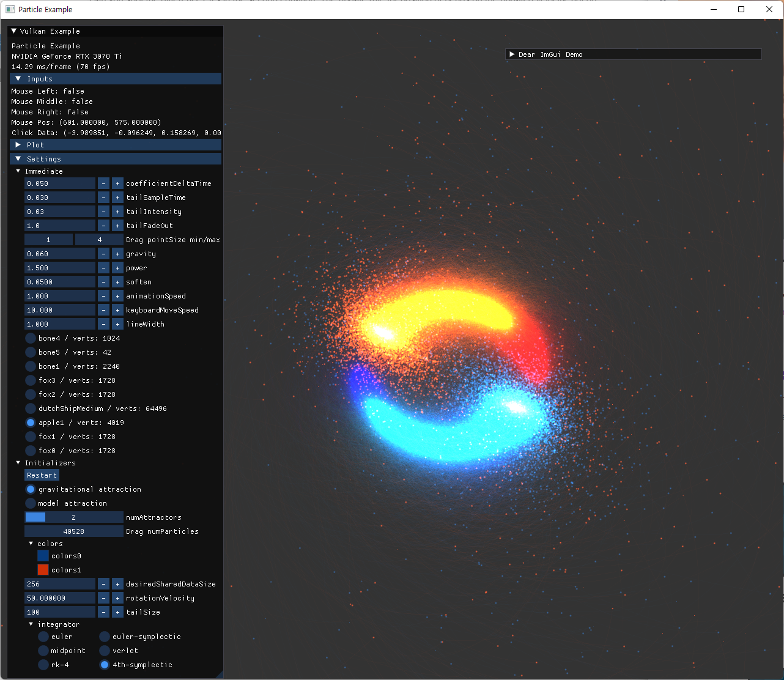Select the bone4 model radio button
The image size is (784, 680).
point(31,338)
